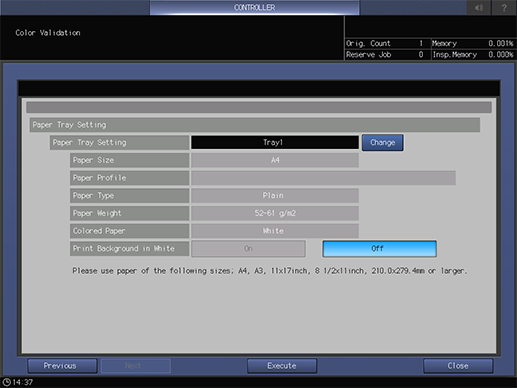This screenshot has height=388, width=517.
Task: Click the Print Background in White label
Action: pyautogui.click(x=129, y=248)
